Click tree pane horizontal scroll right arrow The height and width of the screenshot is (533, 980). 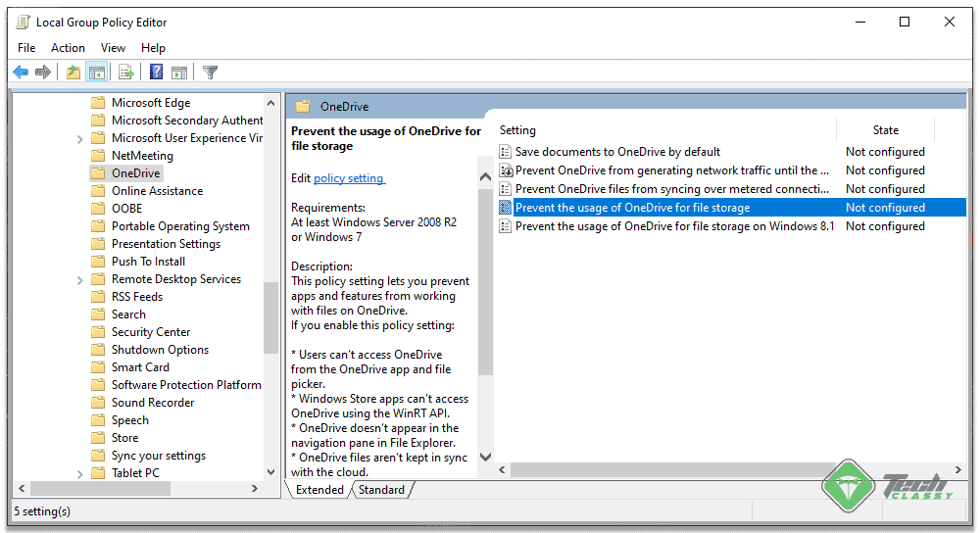click(255, 489)
